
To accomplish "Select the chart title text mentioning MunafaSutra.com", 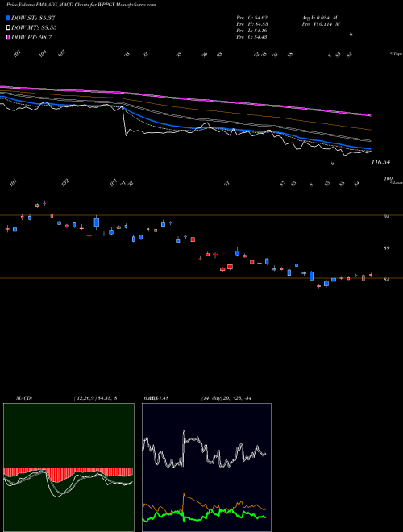I will (81, 5).
